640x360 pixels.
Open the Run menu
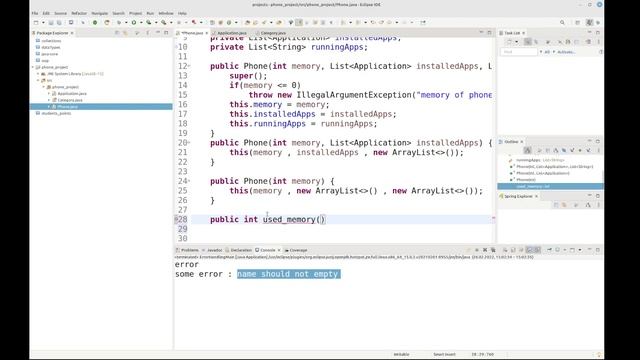click(150, 13)
